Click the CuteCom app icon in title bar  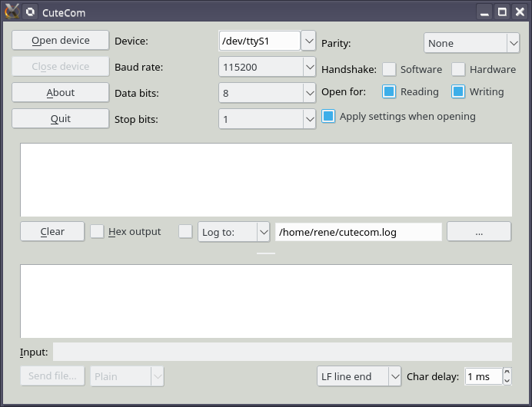[12, 12]
